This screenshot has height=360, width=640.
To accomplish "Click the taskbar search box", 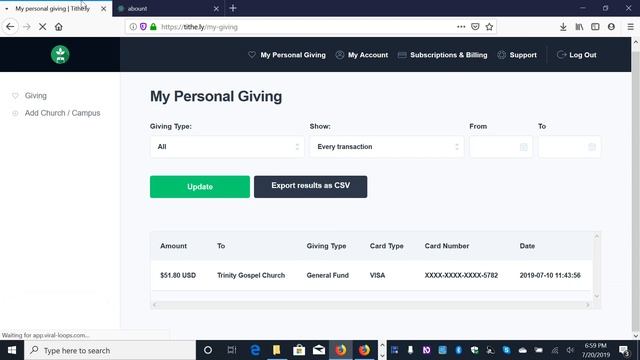I will click(110, 350).
